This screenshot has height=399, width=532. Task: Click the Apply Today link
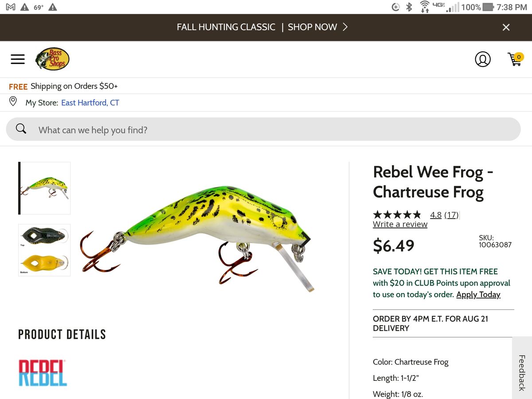[x=478, y=295]
